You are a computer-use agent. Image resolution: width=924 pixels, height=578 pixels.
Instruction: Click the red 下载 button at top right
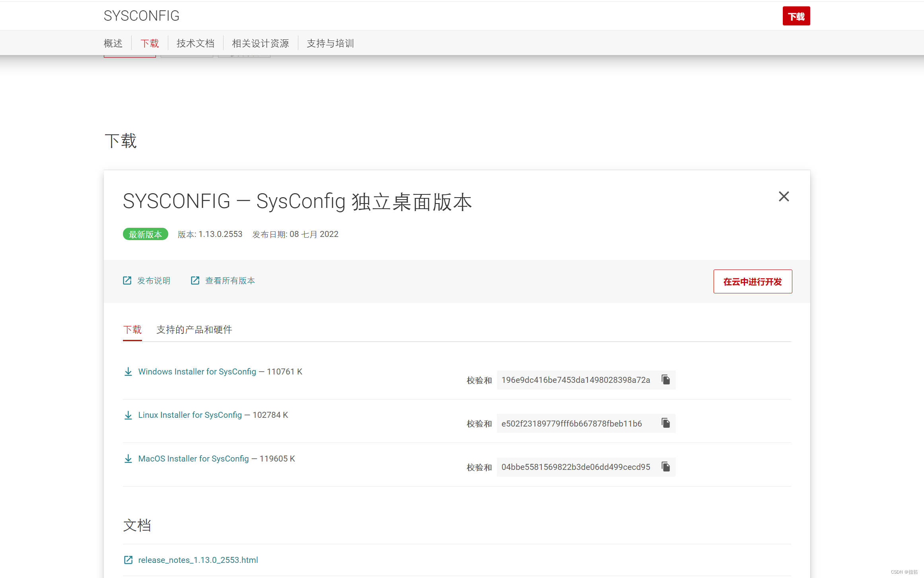click(796, 16)
